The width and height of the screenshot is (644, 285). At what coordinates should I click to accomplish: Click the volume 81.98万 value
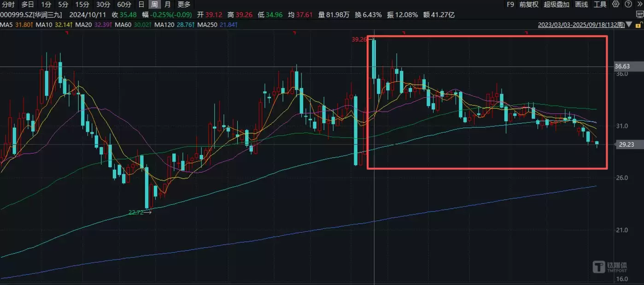tap(339, 15)
